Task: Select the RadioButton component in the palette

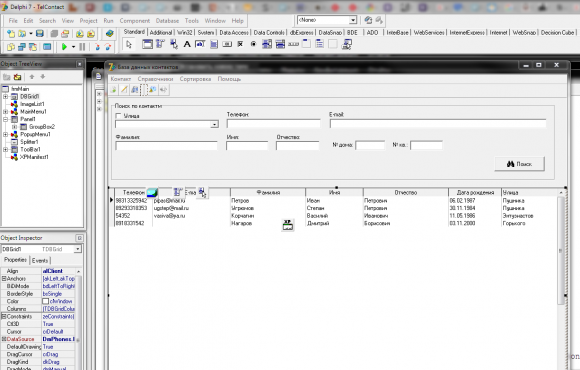Action: [253, 44]
